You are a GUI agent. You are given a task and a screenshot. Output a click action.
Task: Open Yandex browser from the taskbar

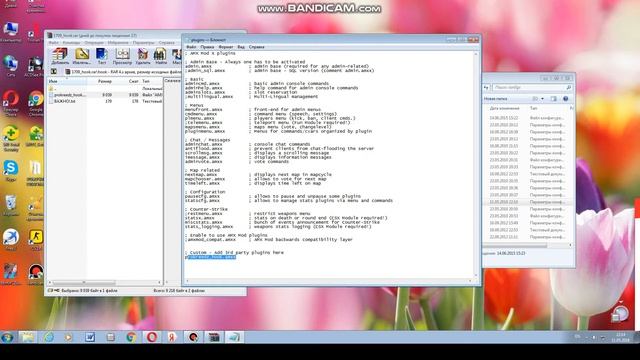coord(172,337)
